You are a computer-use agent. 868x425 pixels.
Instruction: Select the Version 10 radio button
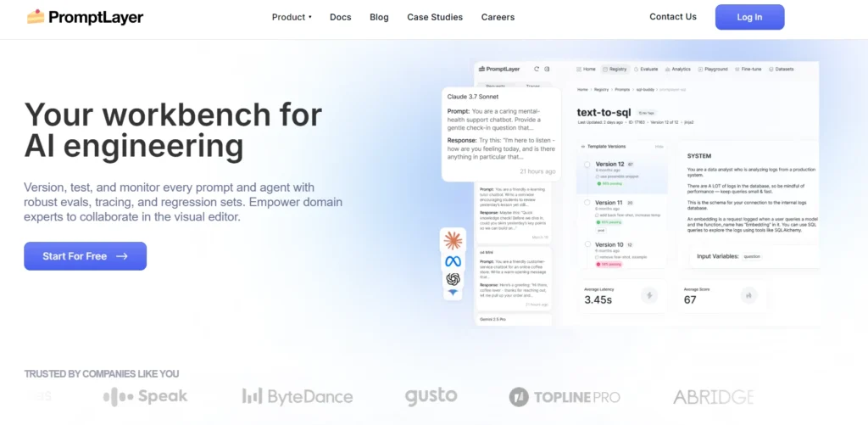(x=587, y=244)
